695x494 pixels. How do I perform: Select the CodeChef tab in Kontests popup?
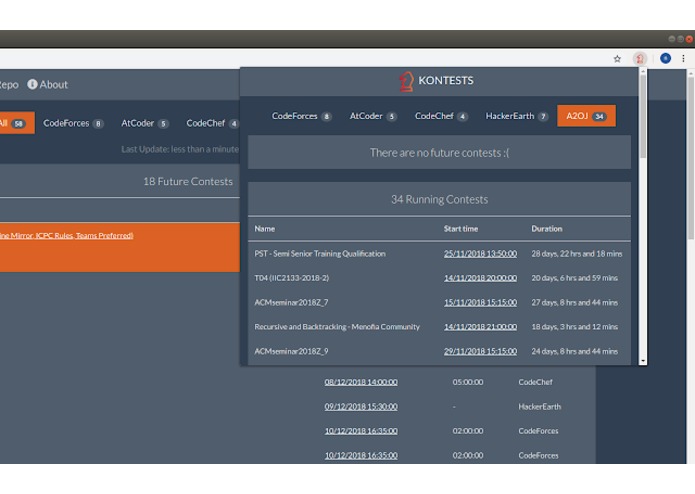[x=441, y=116]
